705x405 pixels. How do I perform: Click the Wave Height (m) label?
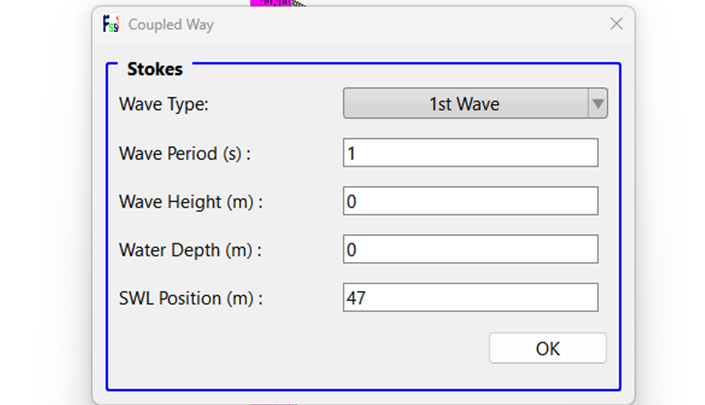pos(191,202)
